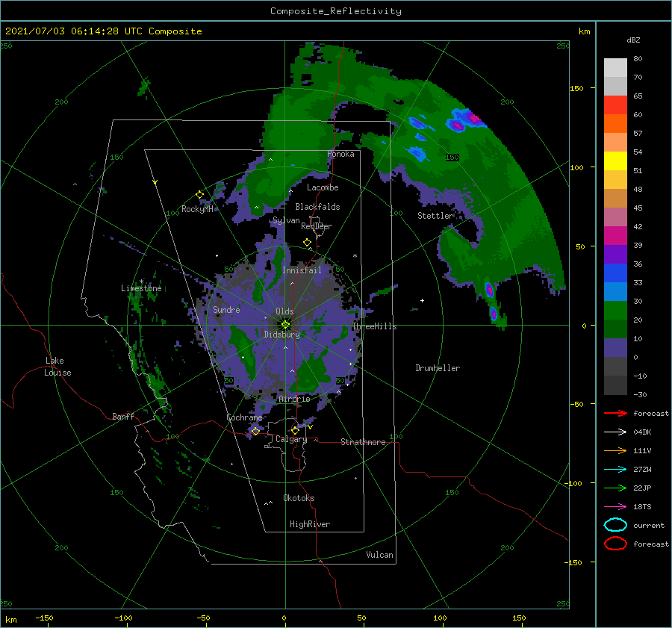Screen dimensions: 672x628
Task: Click the magenta 42 dBZ color swatch
Action: click(x=615, y=235)
